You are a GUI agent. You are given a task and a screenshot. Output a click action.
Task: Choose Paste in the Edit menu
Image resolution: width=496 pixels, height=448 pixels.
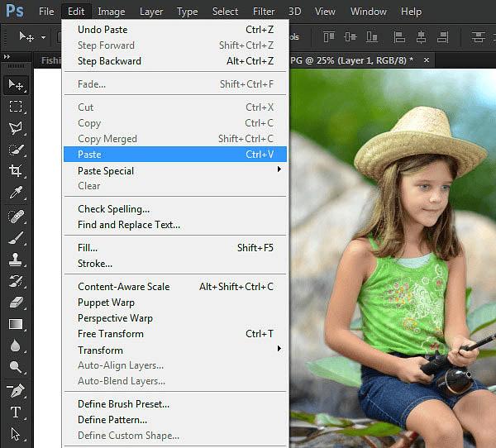pyautogui.click(x=175, y=154)
